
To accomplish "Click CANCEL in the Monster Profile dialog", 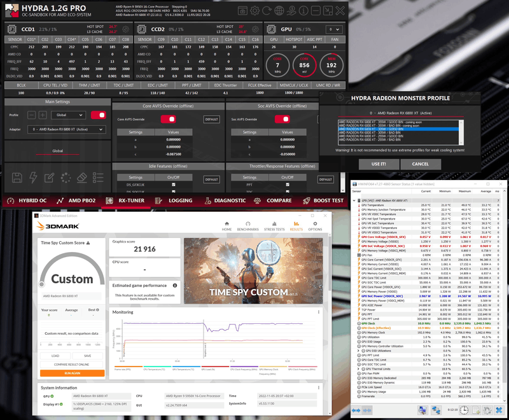I will tap(421, 164).
